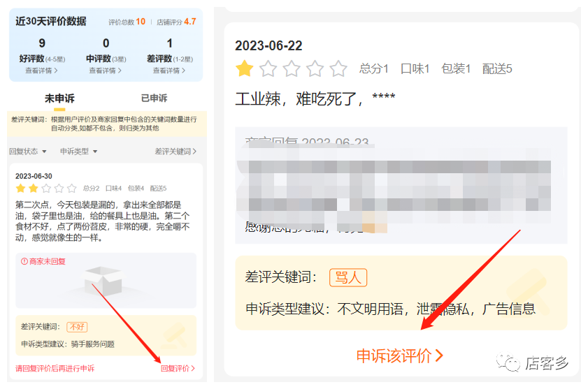Expand 申诉类型 filter dropdown
This screenshot has width=588, height=389.
click(79, 152)
